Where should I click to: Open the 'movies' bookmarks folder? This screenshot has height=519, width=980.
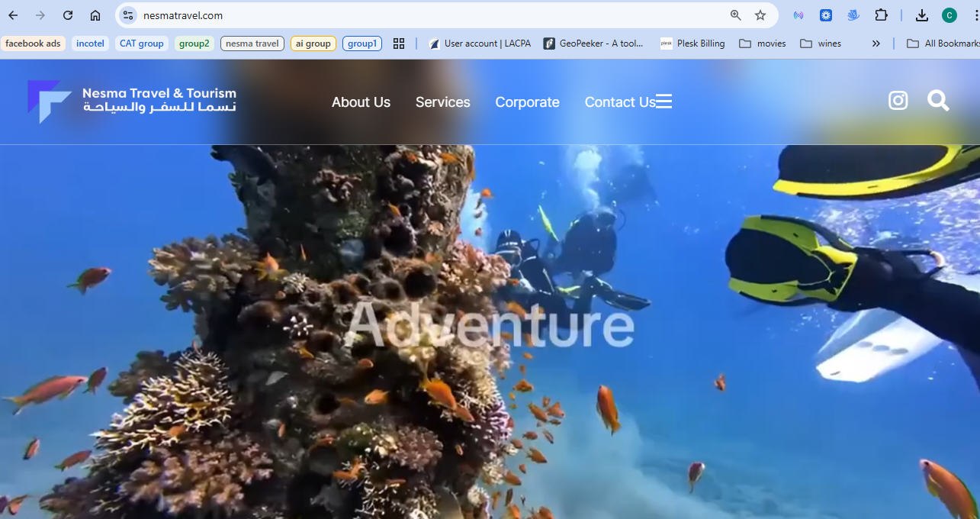(763, 44)
